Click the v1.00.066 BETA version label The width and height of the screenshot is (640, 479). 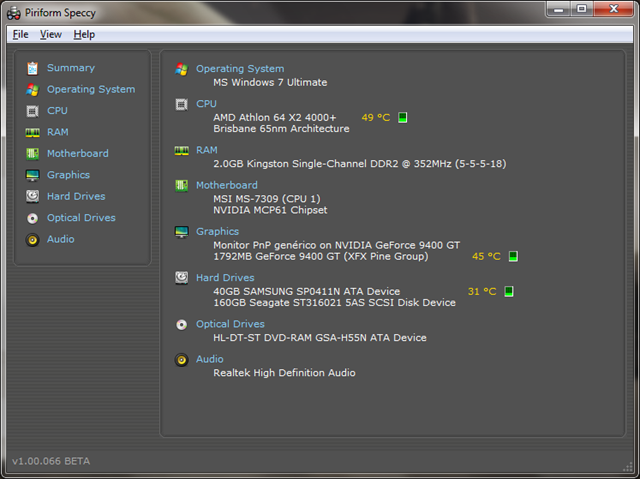point(51,461)
